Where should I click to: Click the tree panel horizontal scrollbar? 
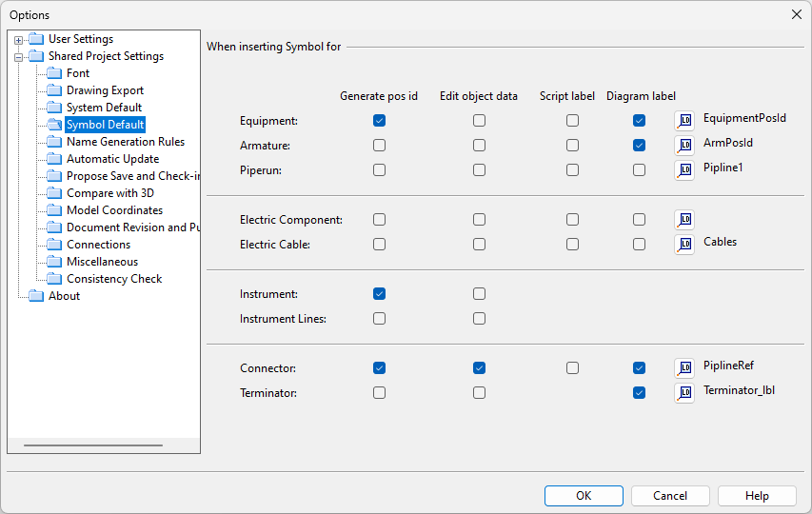pyautogui.click(x=93, y=445)
